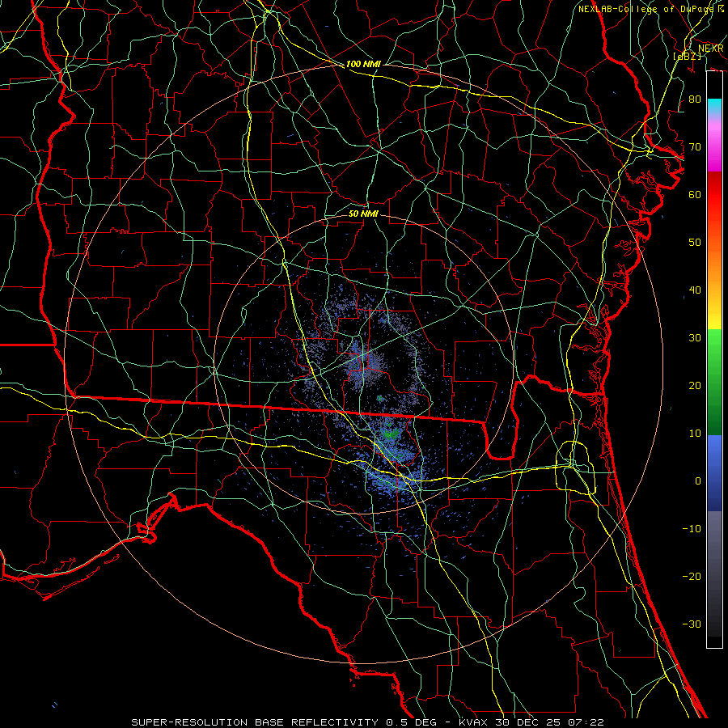Click the 40 dBZ scale label

695,290
